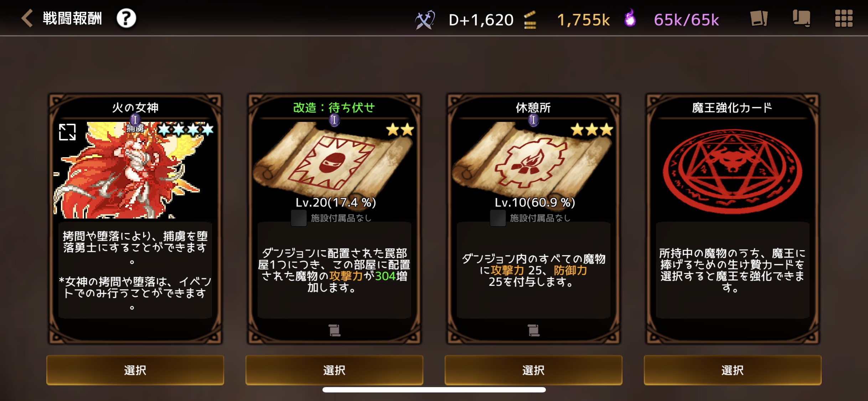Select the 魔王強化カード reward
This screenshot has width=868, height=401.
point(733,370)
